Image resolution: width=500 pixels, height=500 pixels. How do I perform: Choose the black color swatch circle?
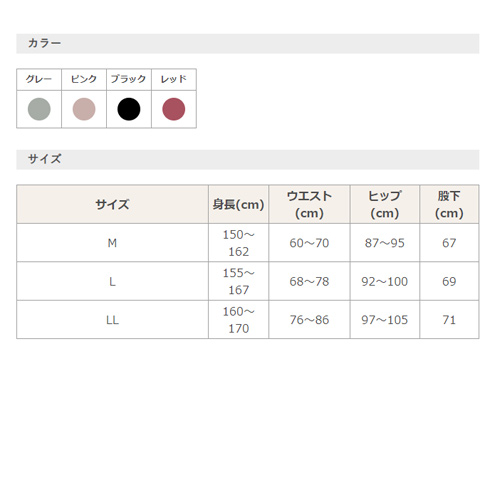click(x=129, y=109)
